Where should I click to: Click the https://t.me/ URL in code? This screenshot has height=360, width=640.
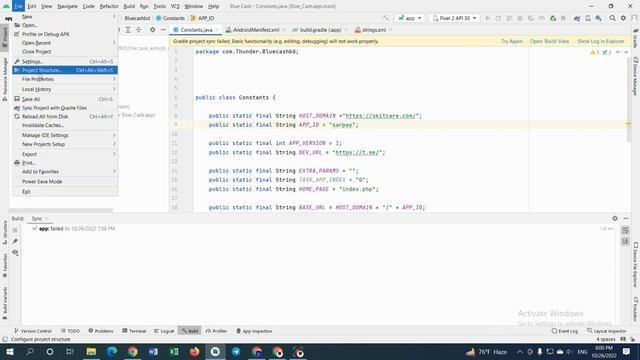point(357,153)
